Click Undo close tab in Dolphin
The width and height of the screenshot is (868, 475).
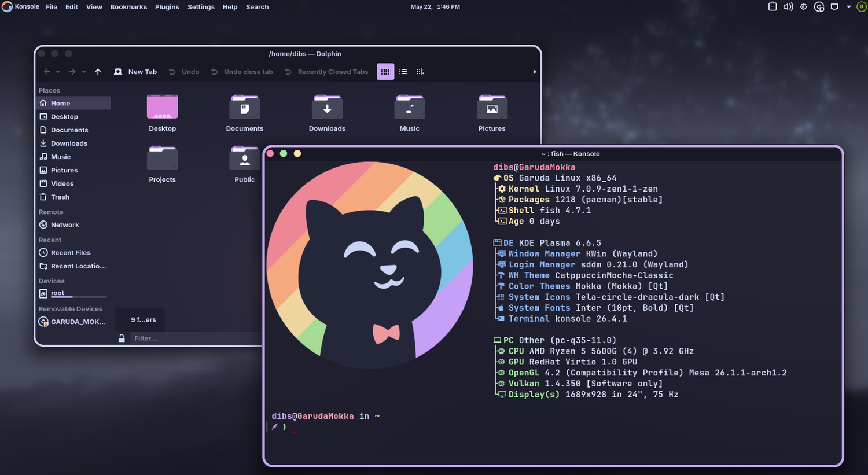point(242,72)
